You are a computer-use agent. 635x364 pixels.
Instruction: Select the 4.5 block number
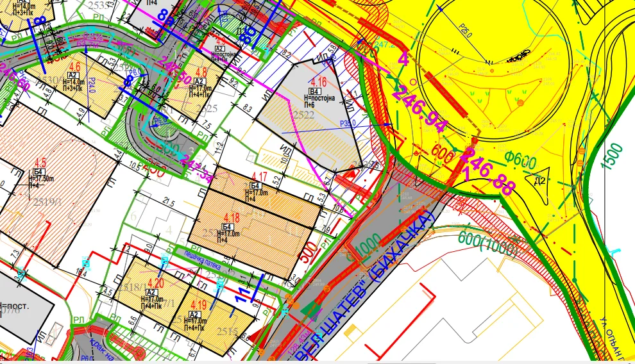pyautogui.click(x=41, y=163)
